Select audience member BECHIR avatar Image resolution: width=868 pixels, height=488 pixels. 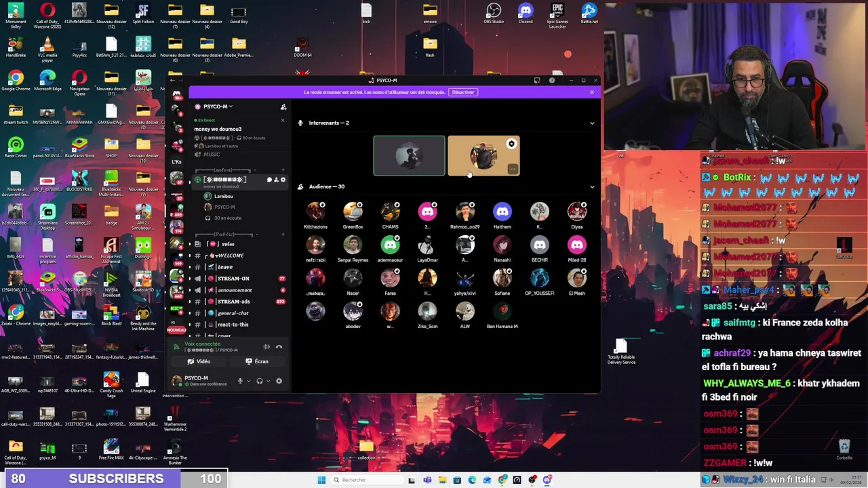point(539,245)
